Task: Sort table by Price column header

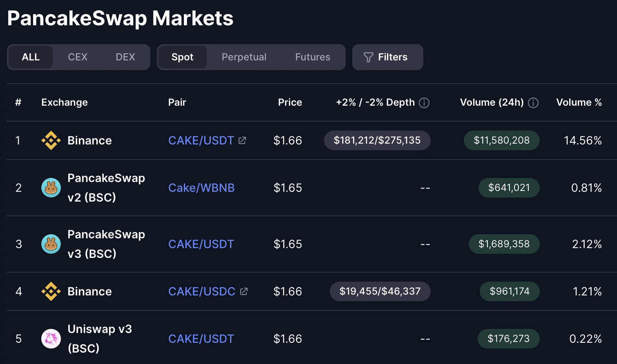Action: (290, 102)
